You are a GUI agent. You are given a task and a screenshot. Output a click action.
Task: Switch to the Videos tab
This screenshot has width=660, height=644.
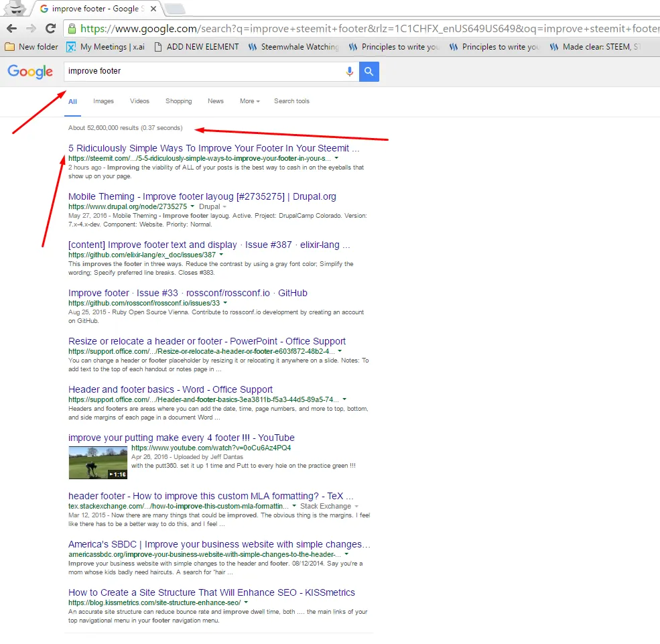click(x=139, y=101)
